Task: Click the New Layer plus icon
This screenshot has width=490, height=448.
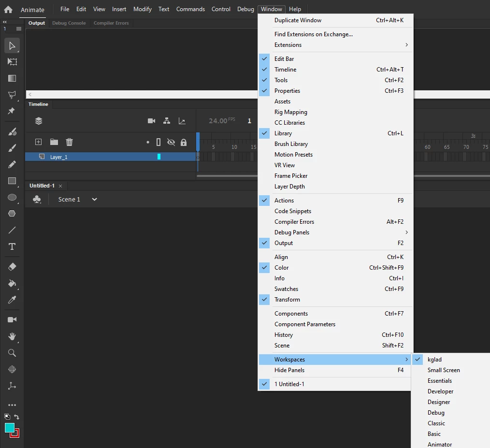Action: [38, 142]
